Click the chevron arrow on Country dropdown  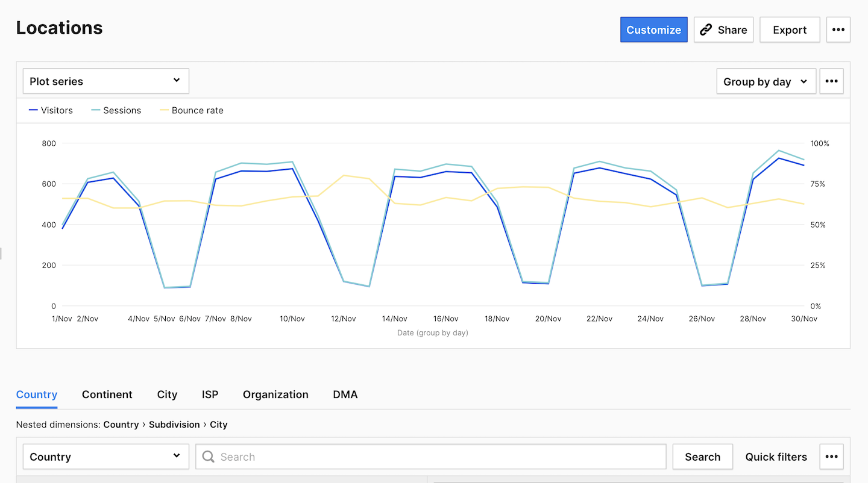(x=177, y=456)
